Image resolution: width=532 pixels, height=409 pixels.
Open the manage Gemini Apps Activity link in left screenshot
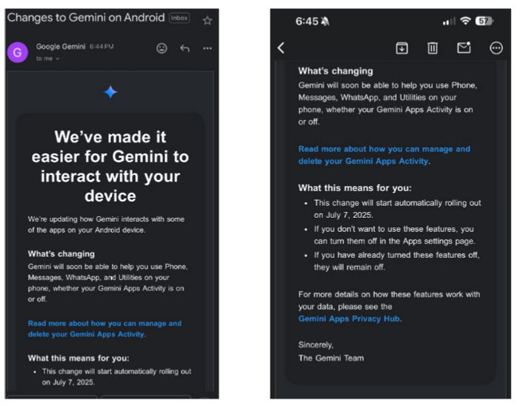[104, 328]
